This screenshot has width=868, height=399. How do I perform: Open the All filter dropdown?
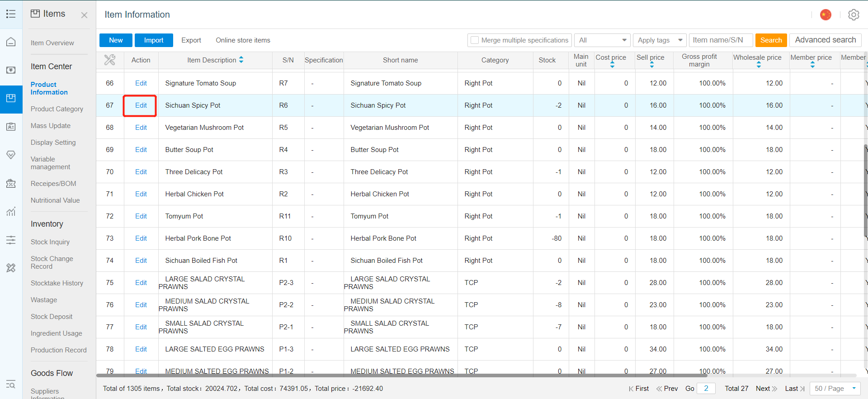tap(603, 40)
